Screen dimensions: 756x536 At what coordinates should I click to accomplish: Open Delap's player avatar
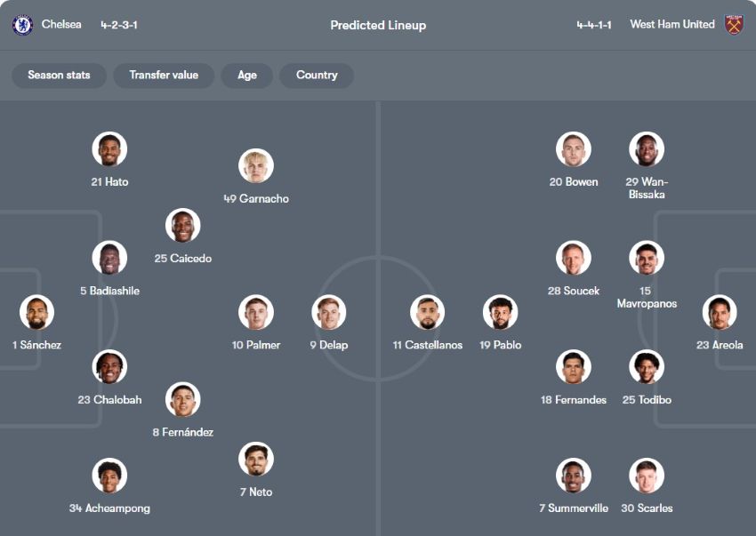pos(329,313)
